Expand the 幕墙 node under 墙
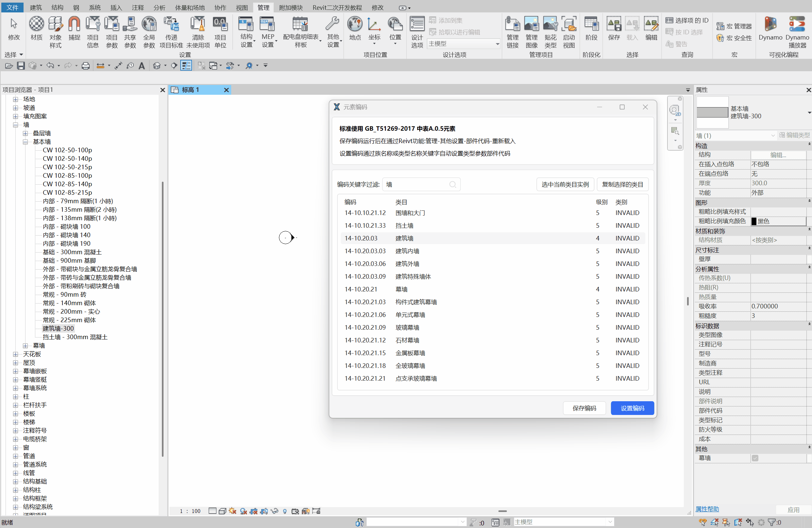The height and width of the screenshot is (528, 812). point(25,346)
